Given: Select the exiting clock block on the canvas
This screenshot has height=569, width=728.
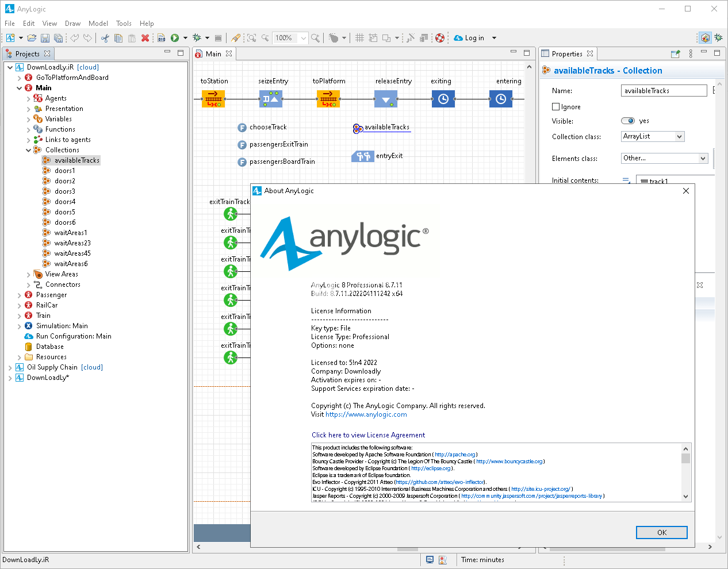Looking at the screenshot, I should tap(443, 99).
